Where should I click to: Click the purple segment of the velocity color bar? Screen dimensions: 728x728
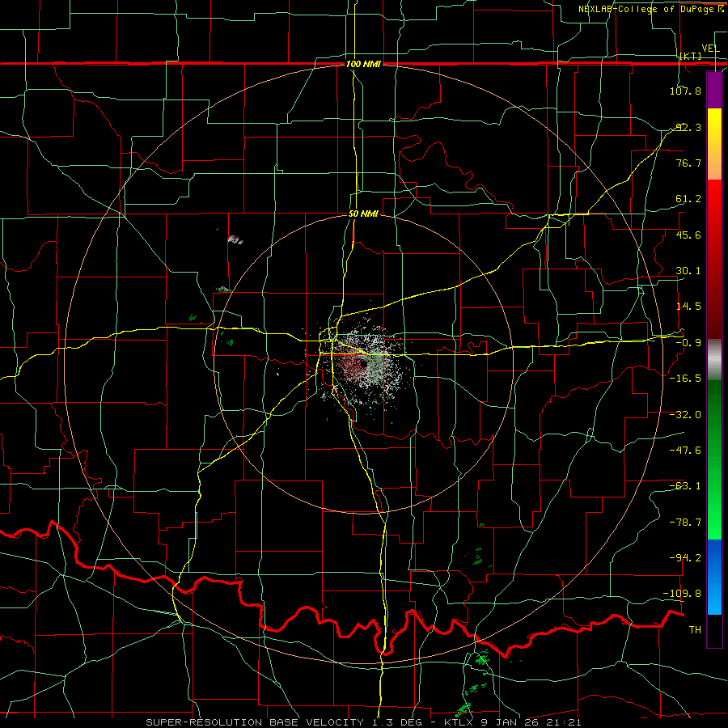coord(714,91)
